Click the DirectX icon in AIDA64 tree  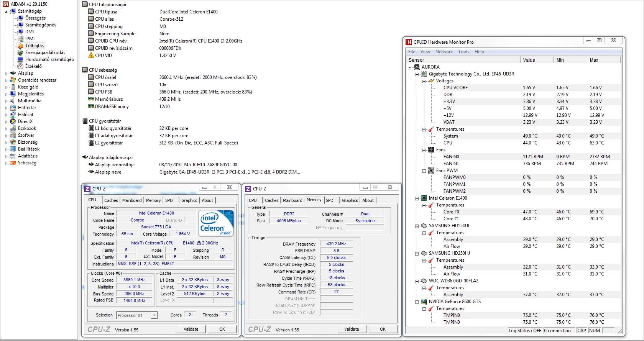13,121
